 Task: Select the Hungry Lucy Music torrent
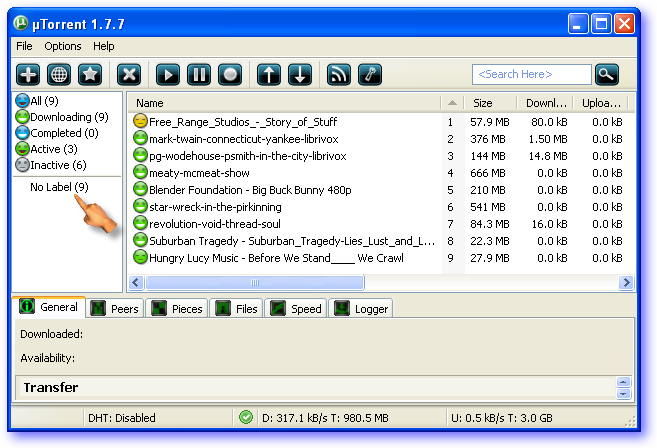point(381,258)
